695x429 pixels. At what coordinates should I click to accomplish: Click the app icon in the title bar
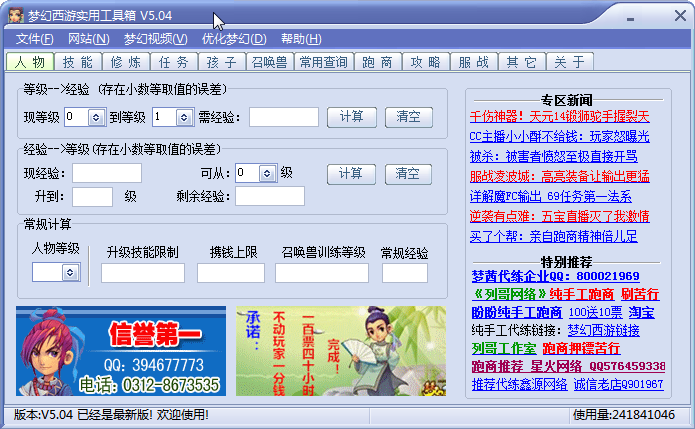coord(16,16)
